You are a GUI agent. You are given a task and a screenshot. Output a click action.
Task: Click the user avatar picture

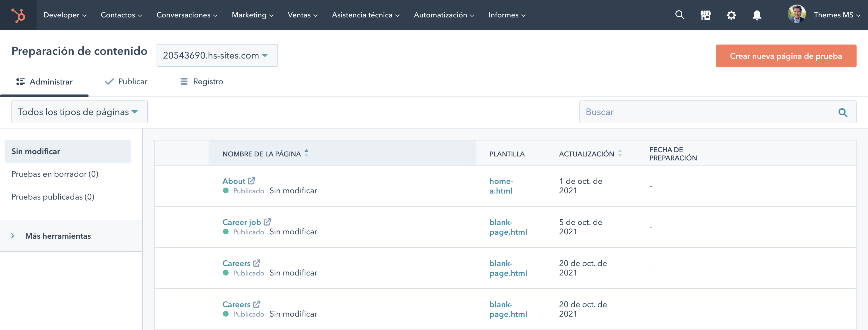796,15
